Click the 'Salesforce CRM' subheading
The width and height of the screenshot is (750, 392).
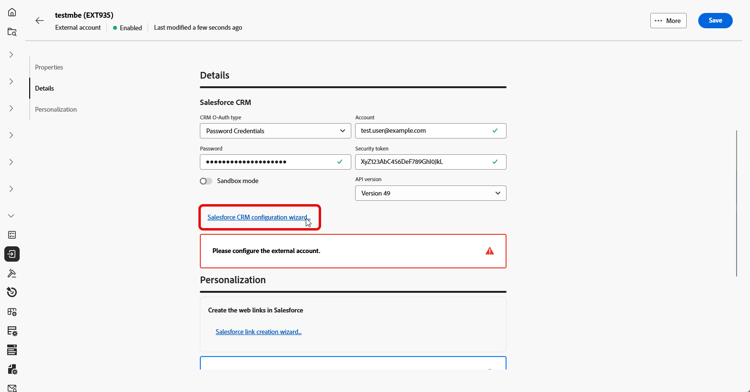tap(225, 102)
